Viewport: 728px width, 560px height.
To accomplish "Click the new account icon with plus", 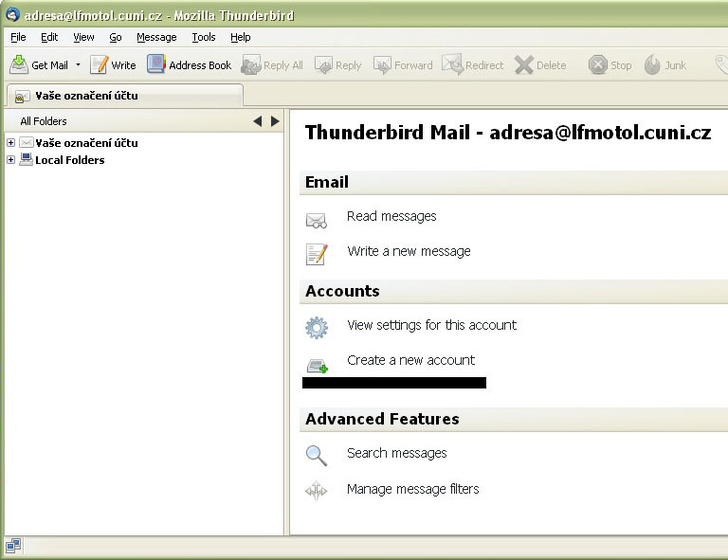I will point(318,366).
